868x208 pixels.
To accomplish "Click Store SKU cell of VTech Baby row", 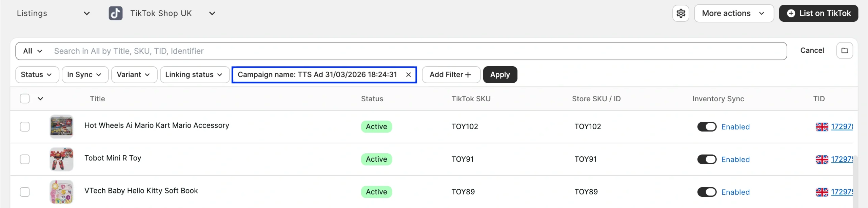I will (x=586, y=192).
